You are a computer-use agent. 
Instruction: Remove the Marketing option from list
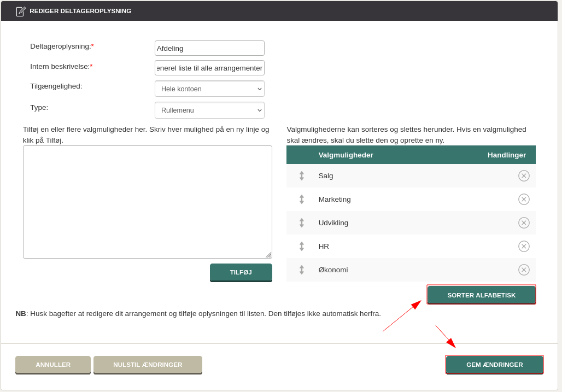(x=524, y=200)
